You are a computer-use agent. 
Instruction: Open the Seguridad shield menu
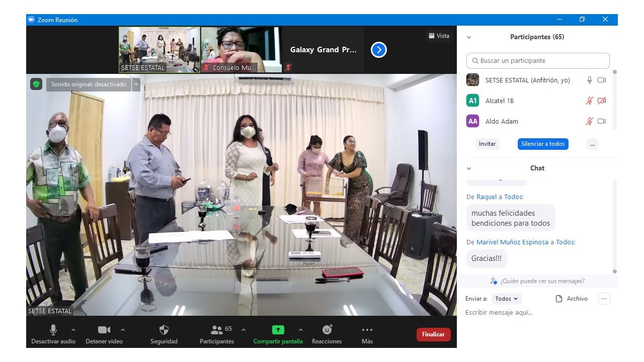pos(164,334)
